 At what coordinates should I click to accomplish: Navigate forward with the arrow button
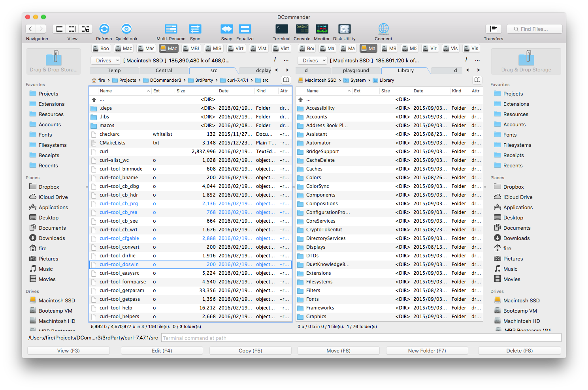coord(41,29)
